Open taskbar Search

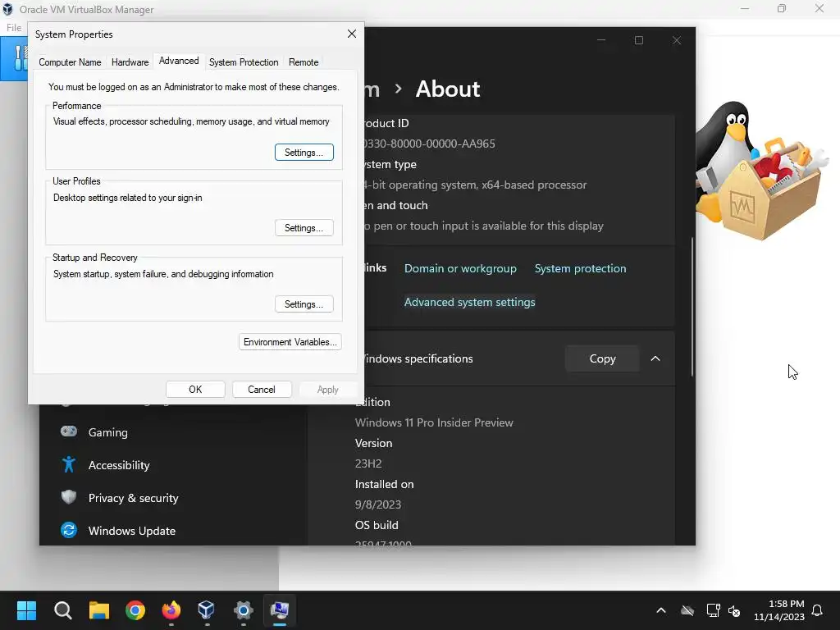[62, 610]
